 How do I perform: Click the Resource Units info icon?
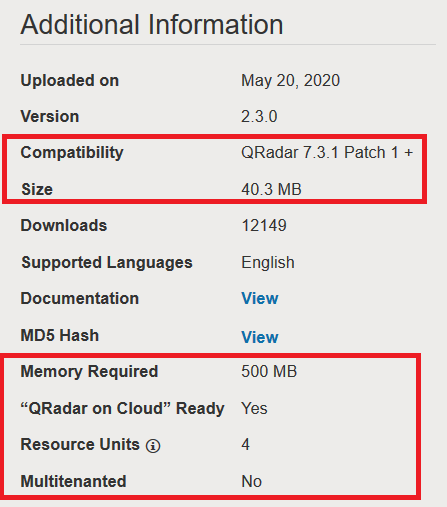(153, 445)
